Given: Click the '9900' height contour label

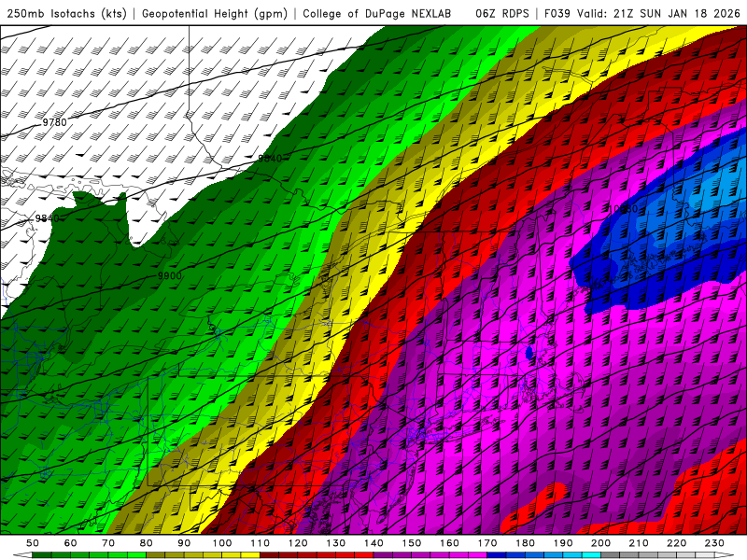Looking at the screenshot, I should (x=170, y=276).
